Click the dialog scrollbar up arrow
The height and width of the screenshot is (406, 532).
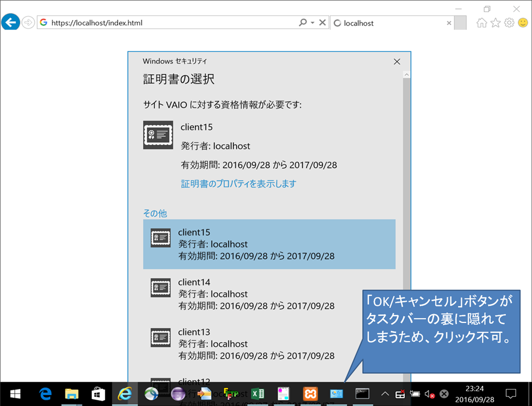(406, 75)
